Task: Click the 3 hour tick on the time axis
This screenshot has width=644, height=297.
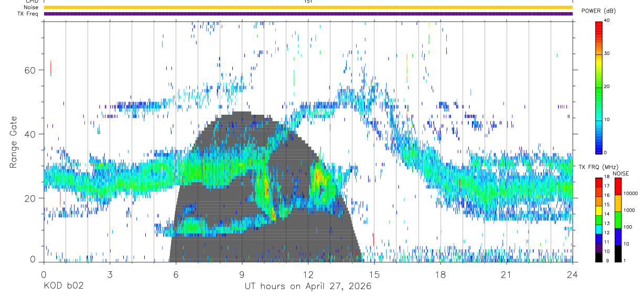Action: (x=110, y=275)
